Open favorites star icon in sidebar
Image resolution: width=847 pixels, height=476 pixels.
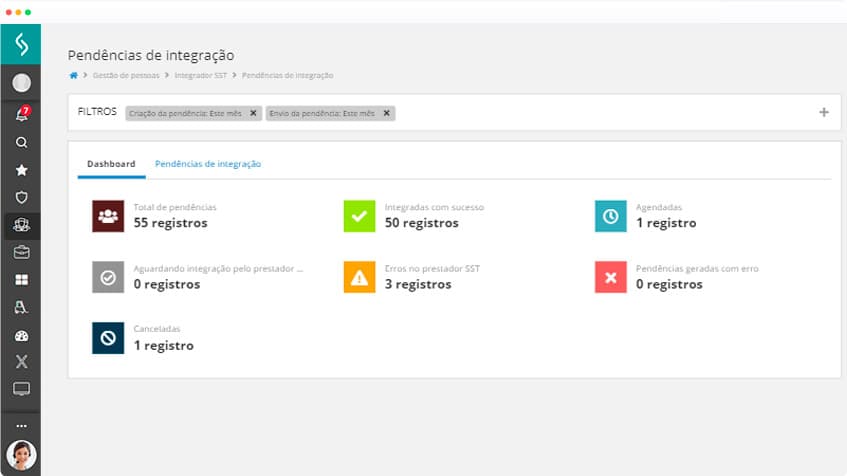(21, 170)
